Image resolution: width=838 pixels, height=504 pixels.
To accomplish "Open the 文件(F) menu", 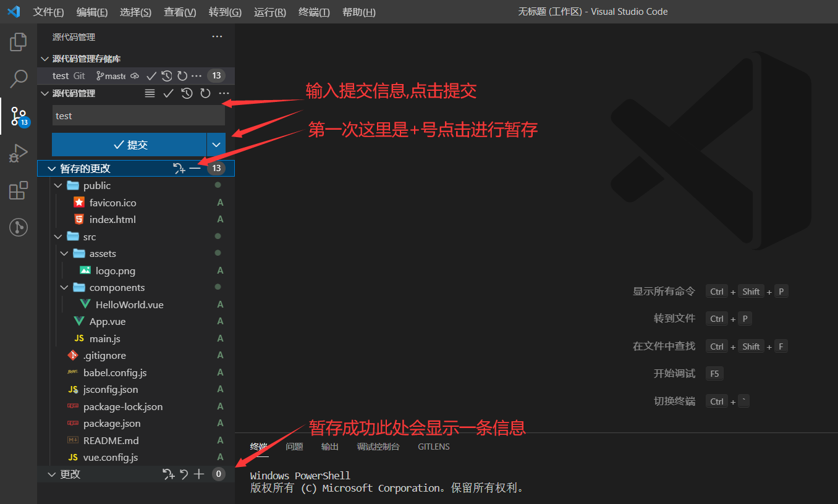I will [x=48, y=12].
